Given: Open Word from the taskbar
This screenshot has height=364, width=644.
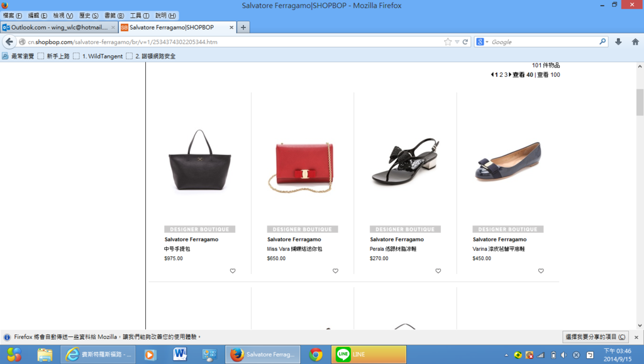Looking at the screenshot, I should 180,354.
